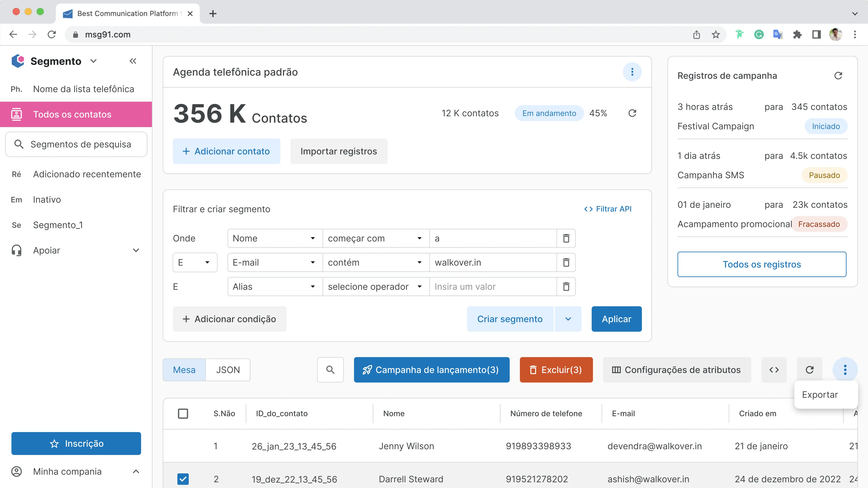This screenshot has height=488, width=868.
Task: Click the green feather extension icon
Action: point(740,34)
